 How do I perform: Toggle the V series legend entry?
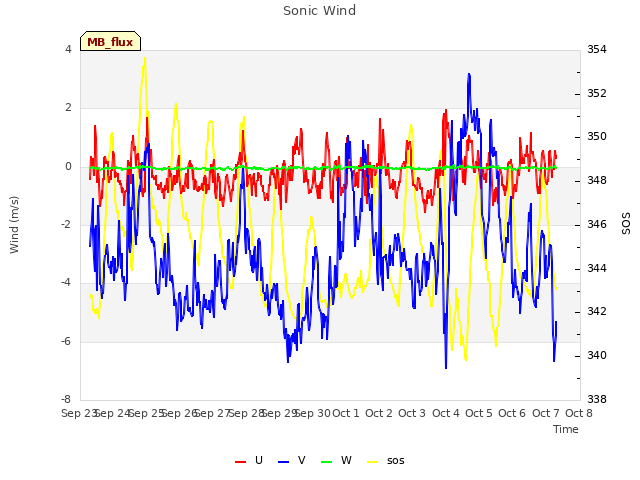(x=291, y=460)
